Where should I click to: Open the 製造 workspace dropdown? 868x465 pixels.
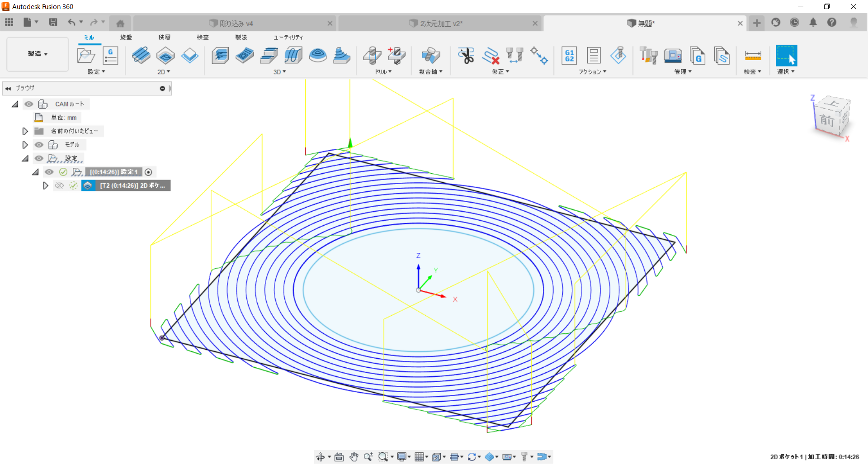(38, 54)
